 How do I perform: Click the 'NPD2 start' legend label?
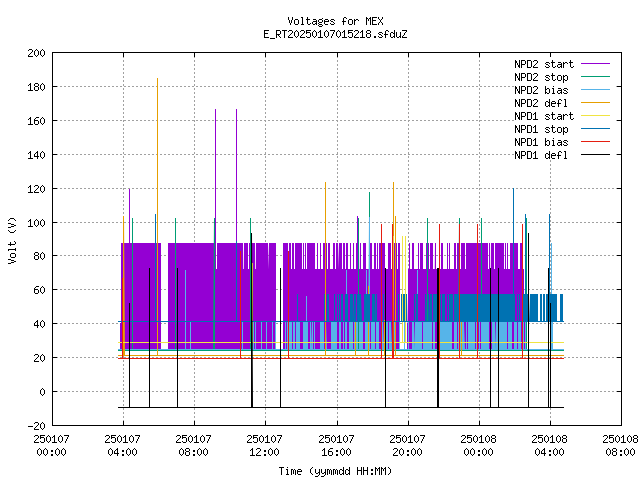point(544,64)
